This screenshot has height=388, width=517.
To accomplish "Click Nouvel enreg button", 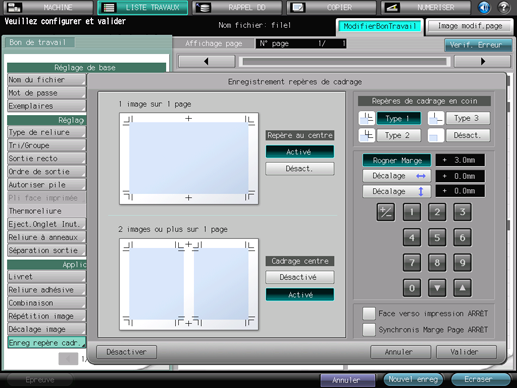I will (x=413, y=379).
